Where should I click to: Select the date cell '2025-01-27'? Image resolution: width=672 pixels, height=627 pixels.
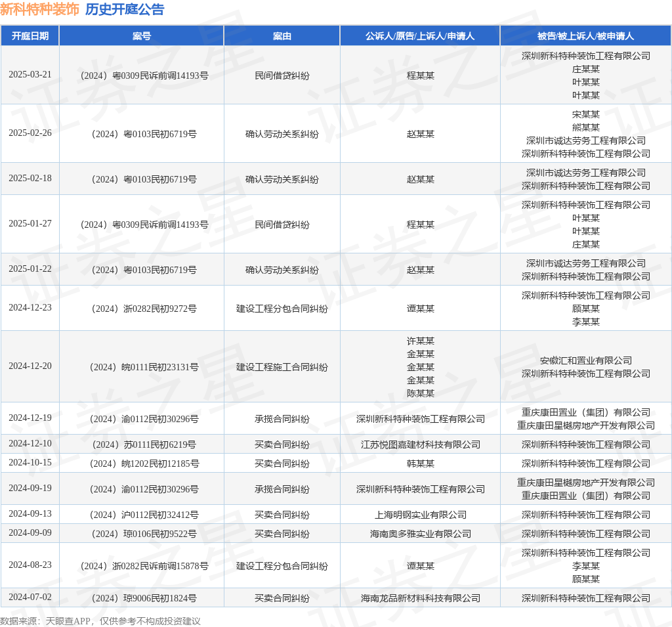click(x=30, y=223)
